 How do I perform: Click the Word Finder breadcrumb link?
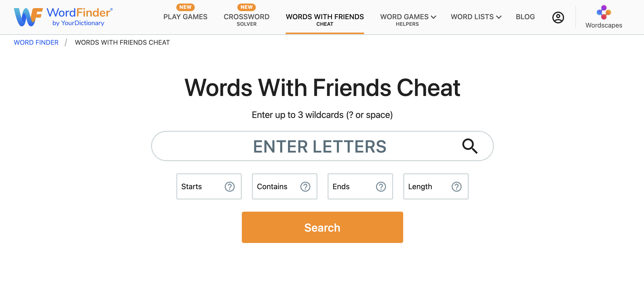pos(36,42)
